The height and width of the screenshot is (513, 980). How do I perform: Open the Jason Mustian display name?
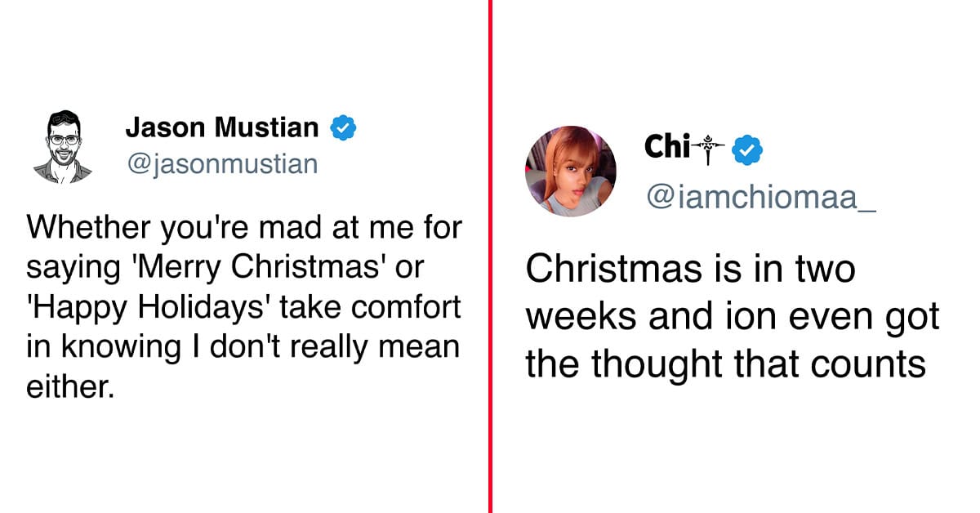[x=222, y=127]
